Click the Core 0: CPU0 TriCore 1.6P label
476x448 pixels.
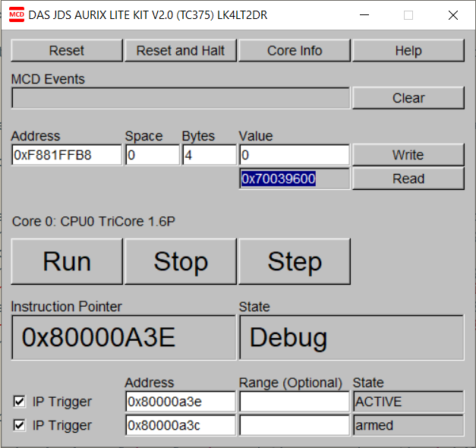[x=93, y=222]
